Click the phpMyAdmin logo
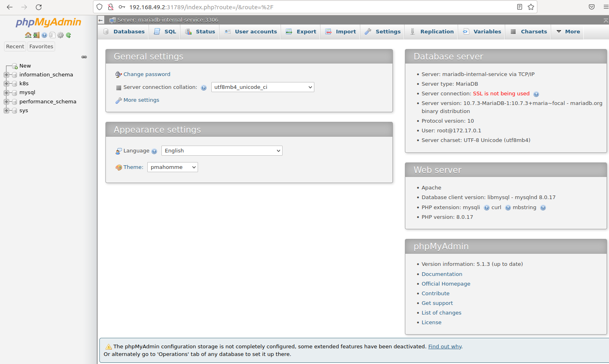This screenshot has height=364, width=609. (x=48, y=22)
